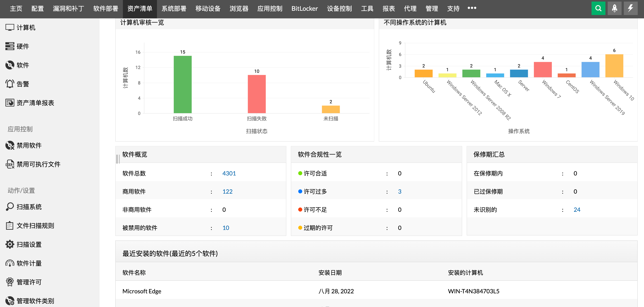This screenshot has height=307, width=644.
Task: Select the Microsoft Edge row in recent installs
Action: pos(142,291)
